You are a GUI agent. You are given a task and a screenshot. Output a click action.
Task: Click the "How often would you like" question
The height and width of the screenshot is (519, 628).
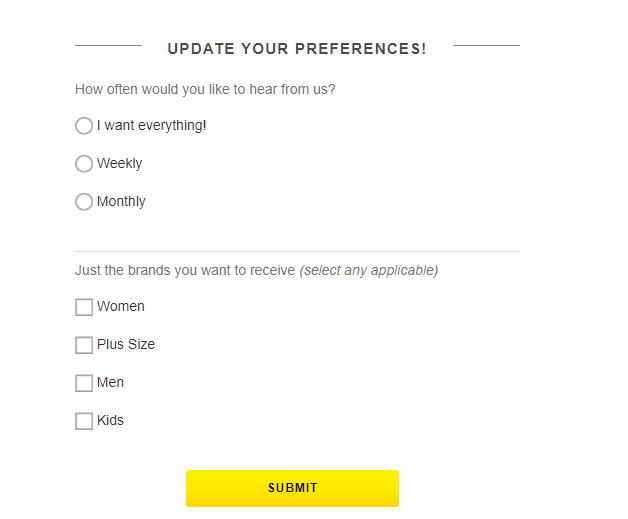point(205,89)
